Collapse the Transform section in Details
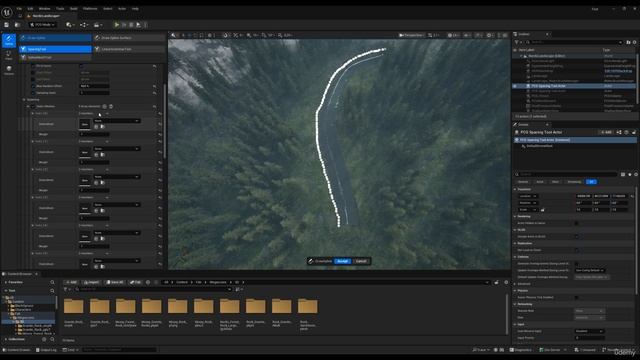640x360 pixels. (x=515, y=189)
